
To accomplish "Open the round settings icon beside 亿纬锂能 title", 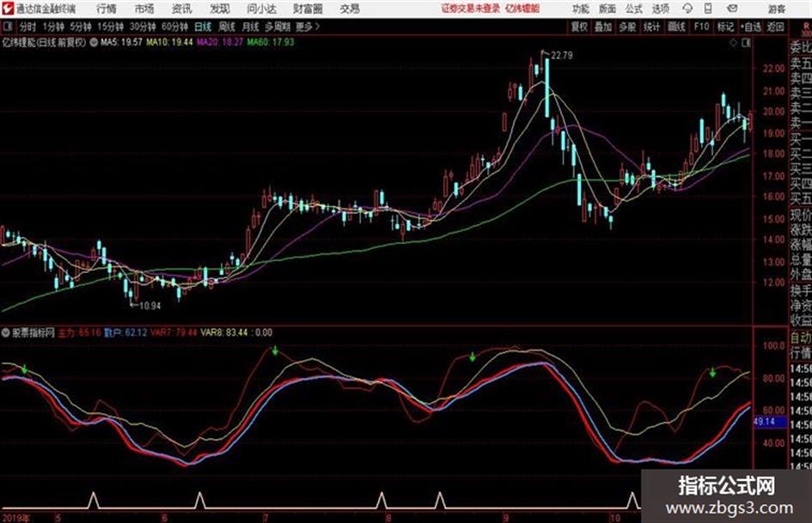I will tap(94, 42).
